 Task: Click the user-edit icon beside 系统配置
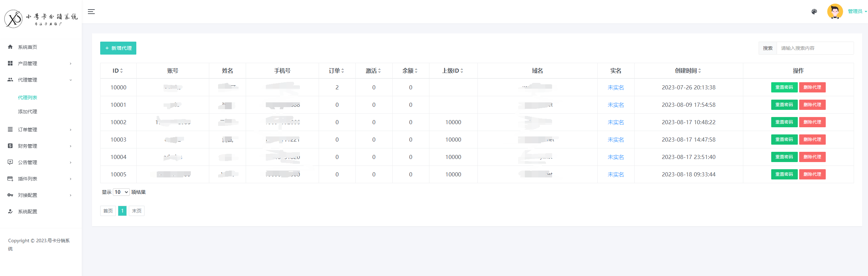pyautogui.click(x=10, y=212)
